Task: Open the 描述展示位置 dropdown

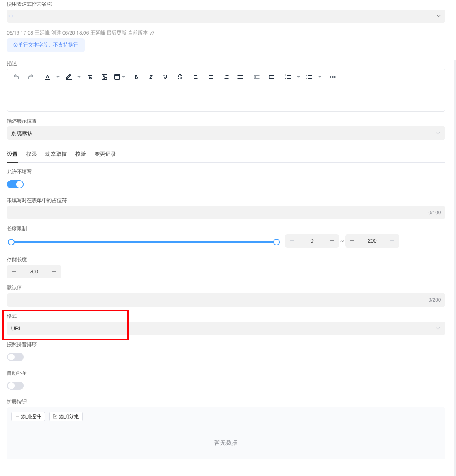Action: (x=226, y=133)
